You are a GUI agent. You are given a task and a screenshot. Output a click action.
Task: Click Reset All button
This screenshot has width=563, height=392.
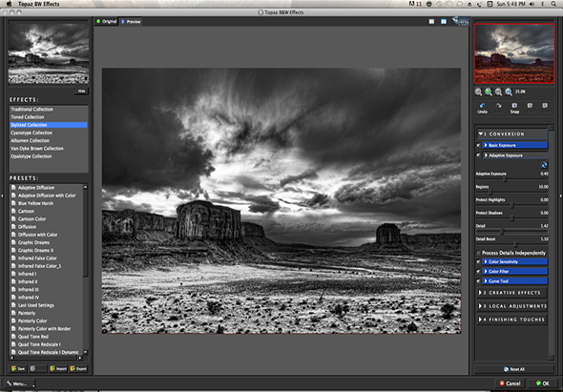(514, 369)
